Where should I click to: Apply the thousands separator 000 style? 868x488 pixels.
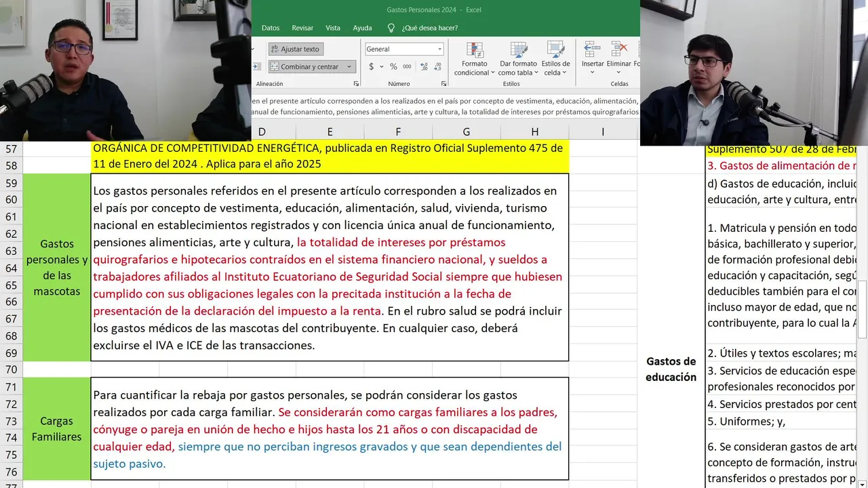tap(407, 66)
